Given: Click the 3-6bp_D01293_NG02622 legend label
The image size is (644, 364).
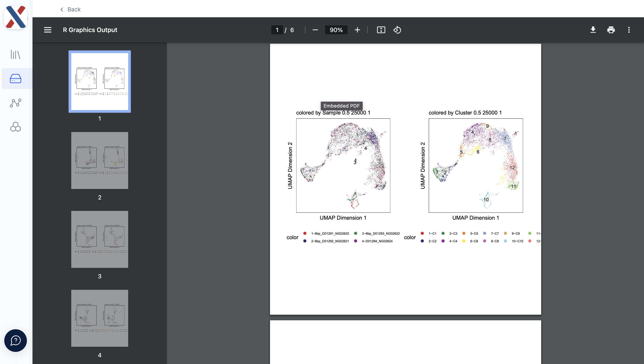Looking at the screenshot, I should point(381,234).
